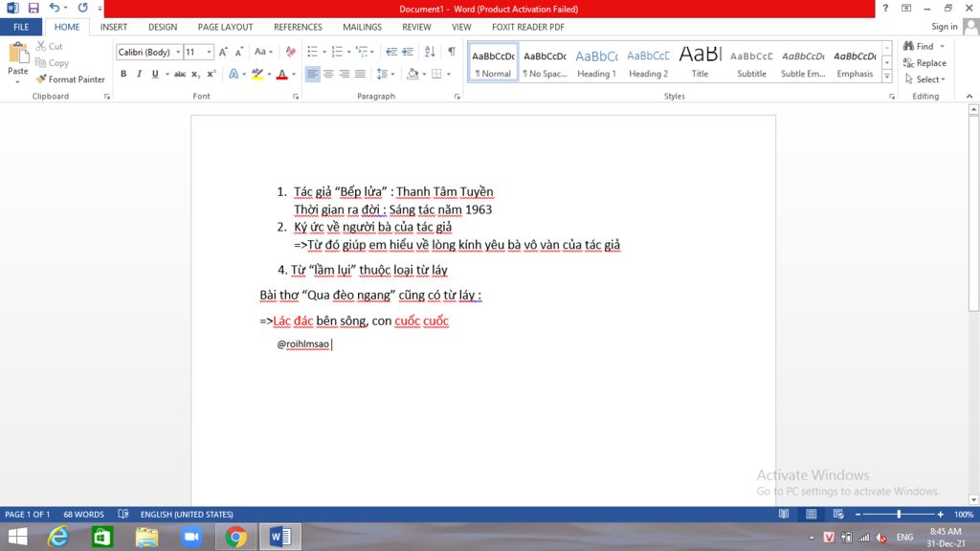Center the text
980x551 pixels.
coord(328,74)
